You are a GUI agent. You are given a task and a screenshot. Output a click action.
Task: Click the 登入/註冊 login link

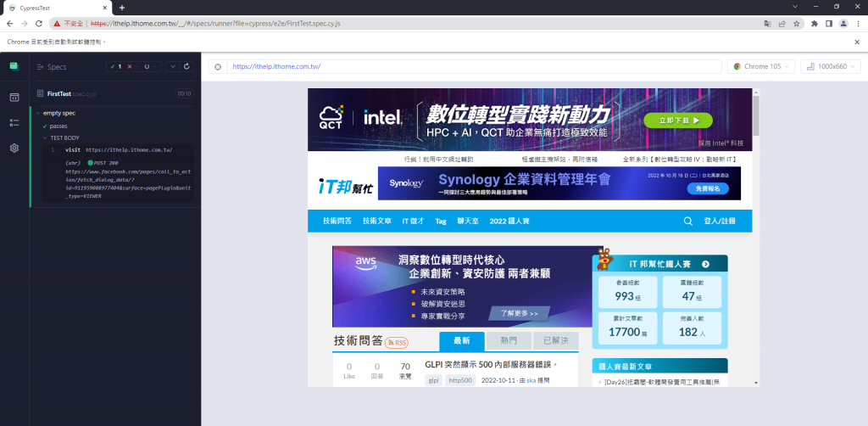720,221
